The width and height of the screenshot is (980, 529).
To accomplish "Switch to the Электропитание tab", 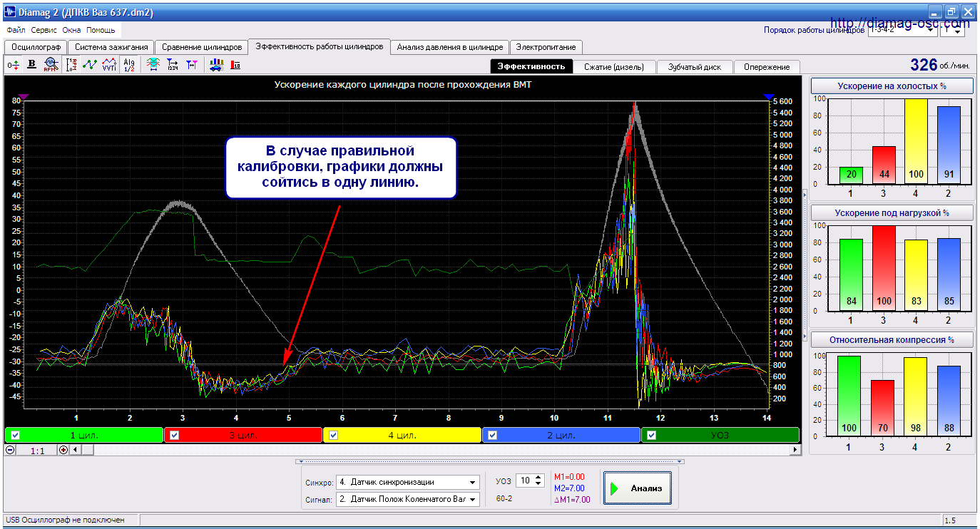I will coord(546,47).
